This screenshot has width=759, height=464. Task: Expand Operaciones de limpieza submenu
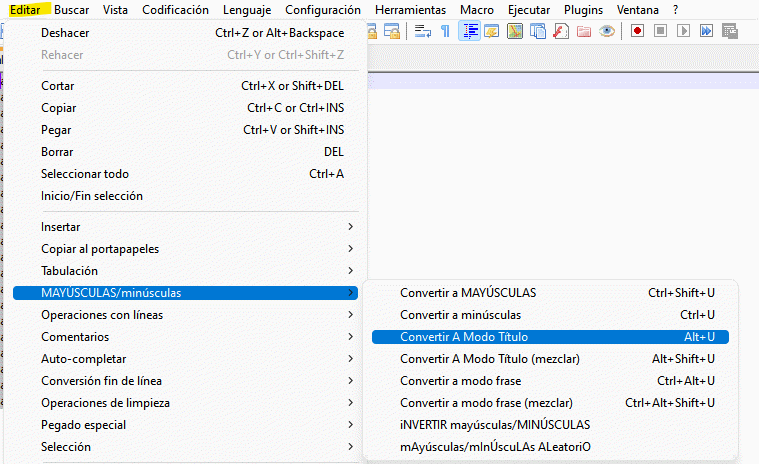[185, 403]
